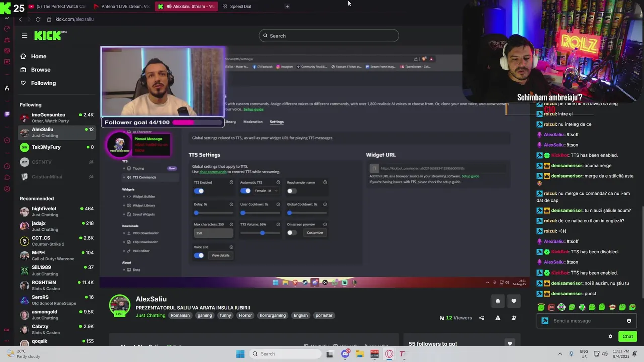Toggle the Automatic TTS switch

[246, 191]
